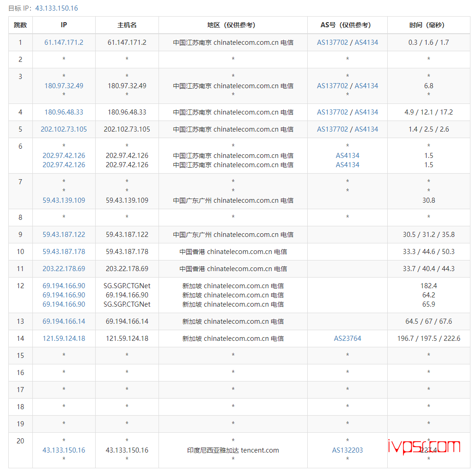This screenshot has height=472, width=476.
Task: Open IP link 180.96.48.33 in hop 4
Action: pos(64,112)
